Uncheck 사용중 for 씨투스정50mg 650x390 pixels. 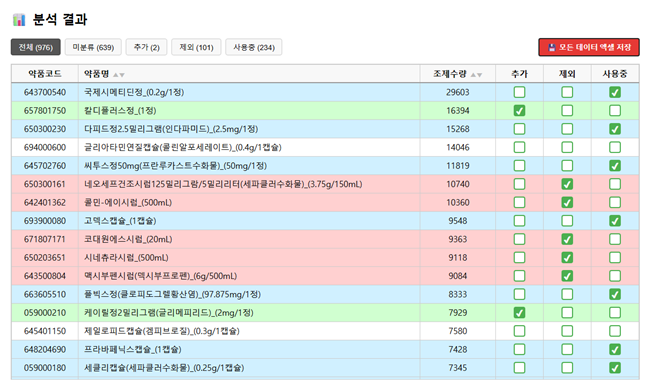tap(615, 166)
